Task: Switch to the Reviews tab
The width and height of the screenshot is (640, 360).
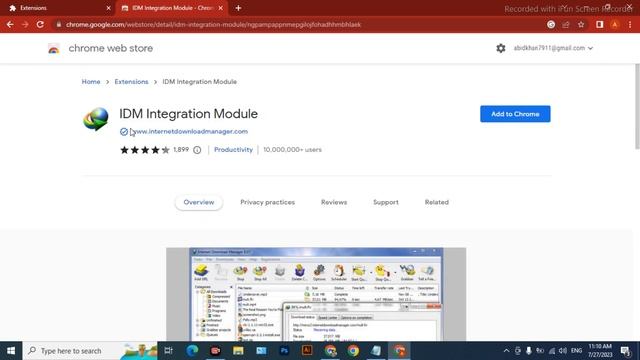Action: tap(334, 202)
